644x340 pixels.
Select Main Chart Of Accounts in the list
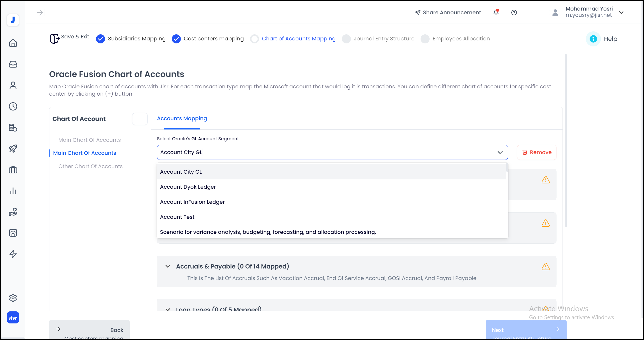85,153
